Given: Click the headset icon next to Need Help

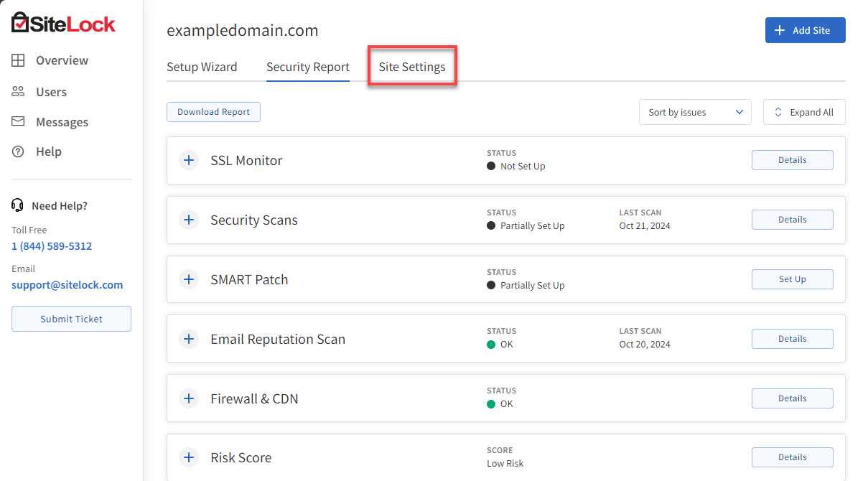Looking at the screenshot, I should [x=17, y=205].
